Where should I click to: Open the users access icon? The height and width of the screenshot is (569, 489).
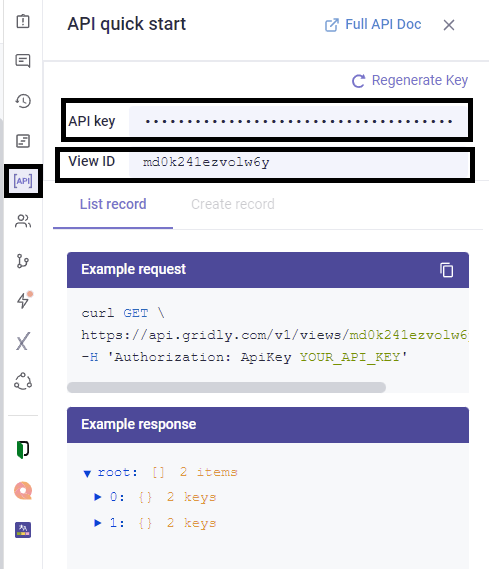(x=23, y=221)
